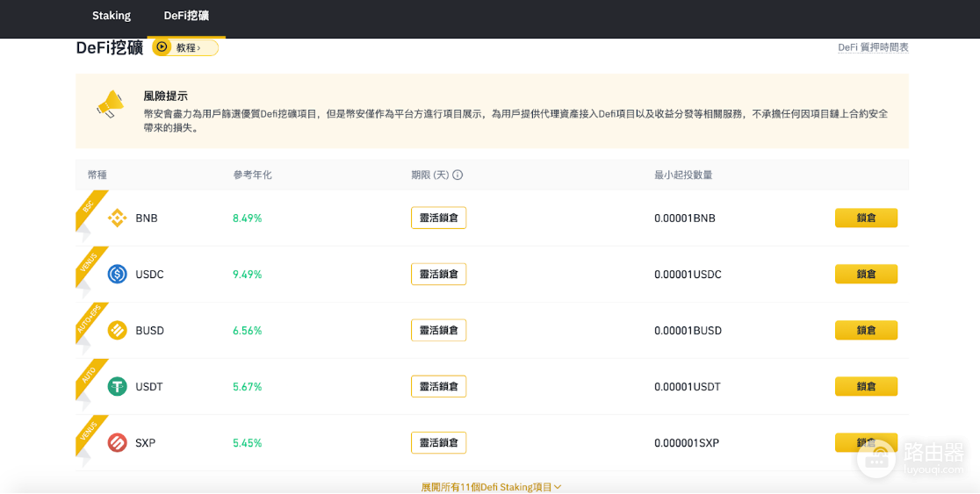The width and height of the screenshot is (980, 494).
Task: Click 鎖倉 button for BNB
Action: [866, 218]
